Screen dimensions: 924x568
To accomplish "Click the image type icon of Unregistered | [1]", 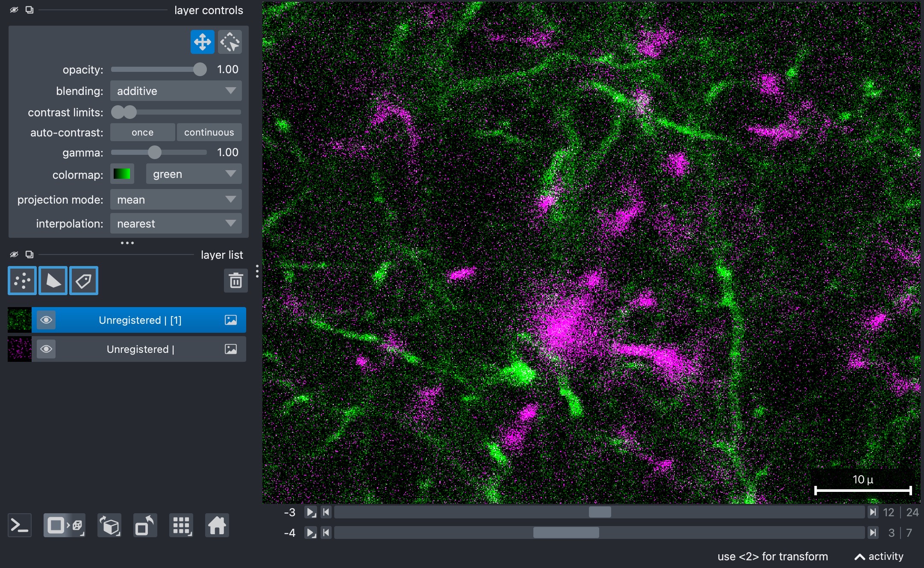I will click(x=231, y=320).
